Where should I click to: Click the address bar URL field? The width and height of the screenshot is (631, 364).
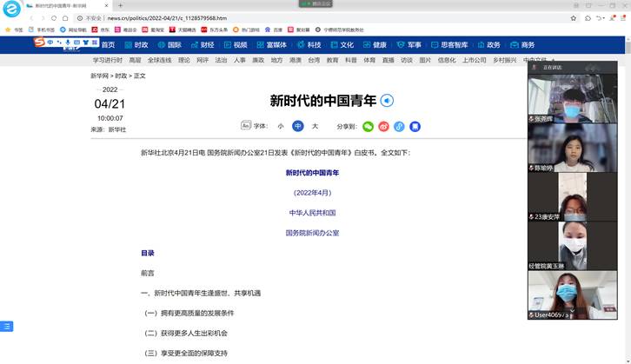pyautogui.click(x=261, y=17)
